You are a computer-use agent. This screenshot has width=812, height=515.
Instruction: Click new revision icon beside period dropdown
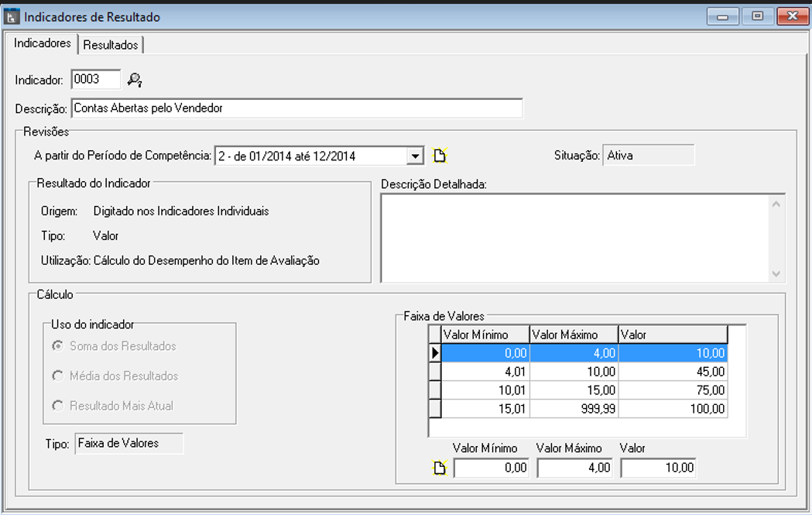[x=440, y=156]
